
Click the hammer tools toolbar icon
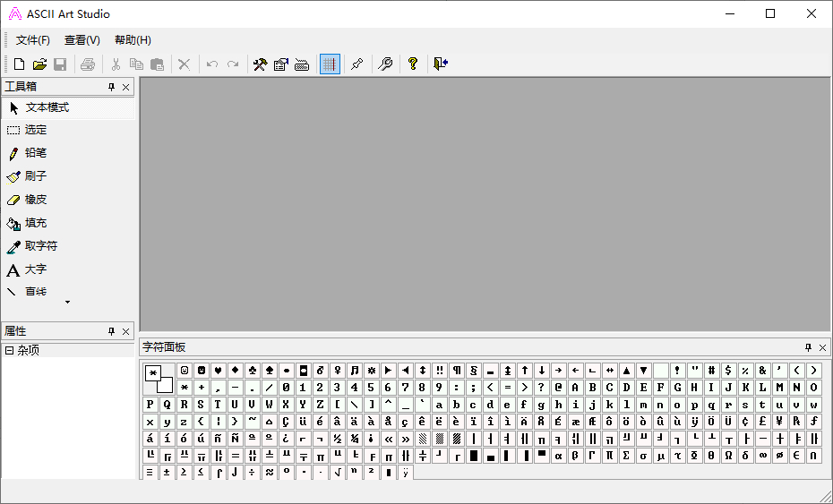tap(260, 64)
